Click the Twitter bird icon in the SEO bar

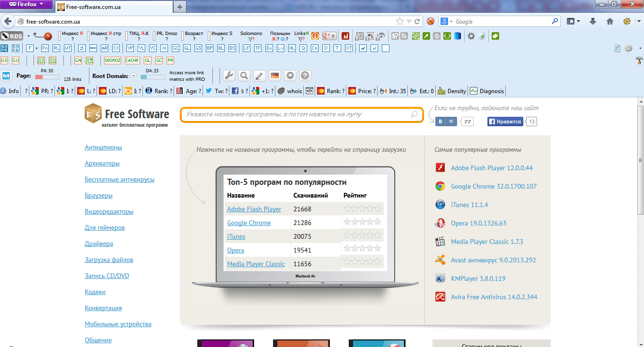click(209, 90)
